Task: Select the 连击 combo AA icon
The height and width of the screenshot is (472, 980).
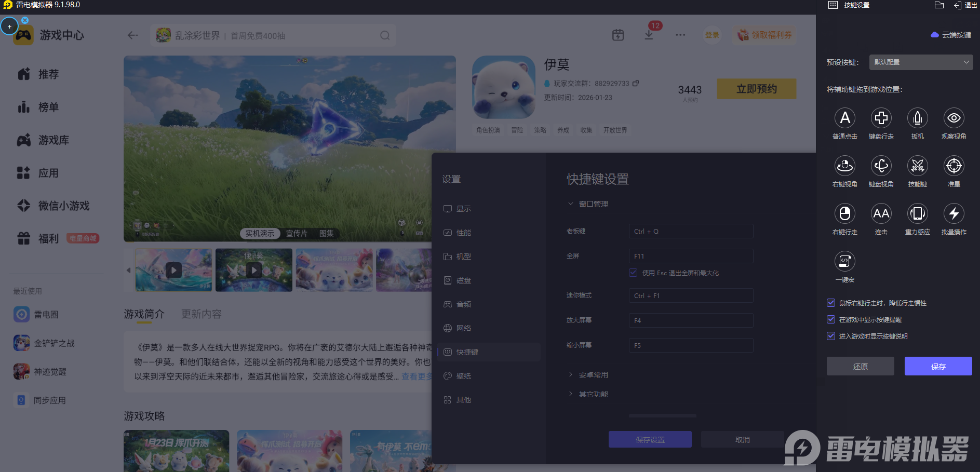Action: tap(881, 213)
